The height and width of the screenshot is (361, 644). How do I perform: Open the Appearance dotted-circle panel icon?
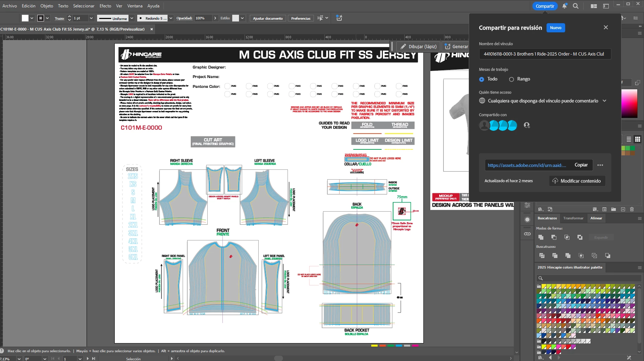pos(527,220)
